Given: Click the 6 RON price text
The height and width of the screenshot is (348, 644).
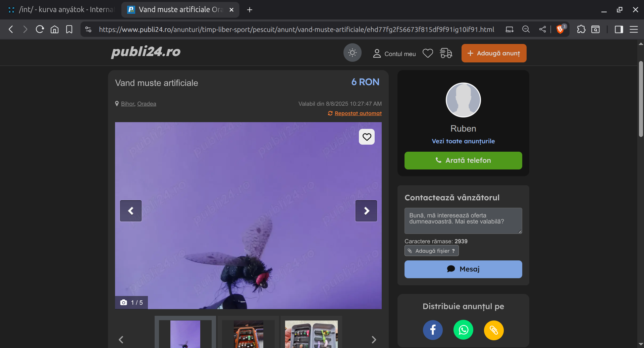Looking at the screenshot, I should pos(365,82).
